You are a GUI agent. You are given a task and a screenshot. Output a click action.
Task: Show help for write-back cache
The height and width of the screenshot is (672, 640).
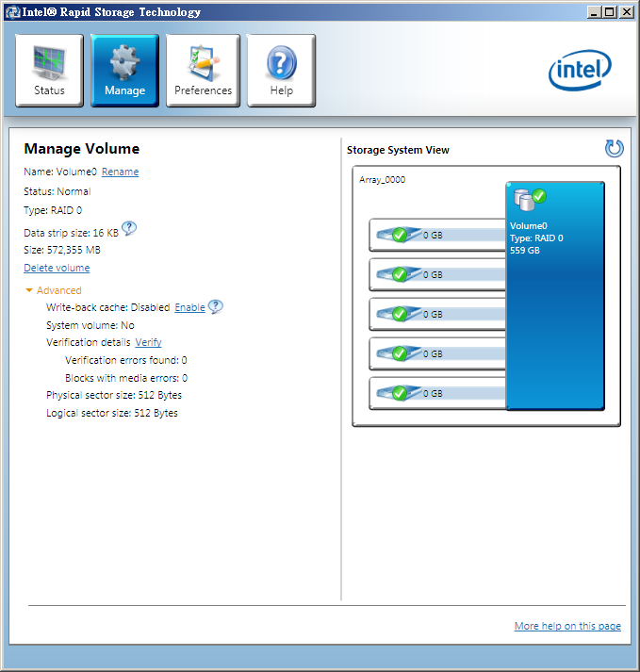click(x=216, y=306)
